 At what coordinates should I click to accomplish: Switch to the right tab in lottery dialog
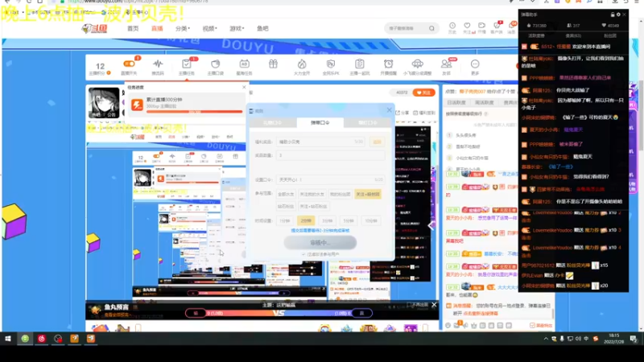[368, 123]
